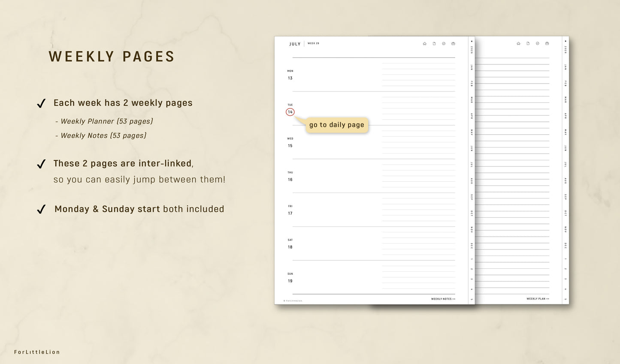Screen dimensions: 620x364
Task: Click the home icon on the weekly planner
Action: pos(424,43)
